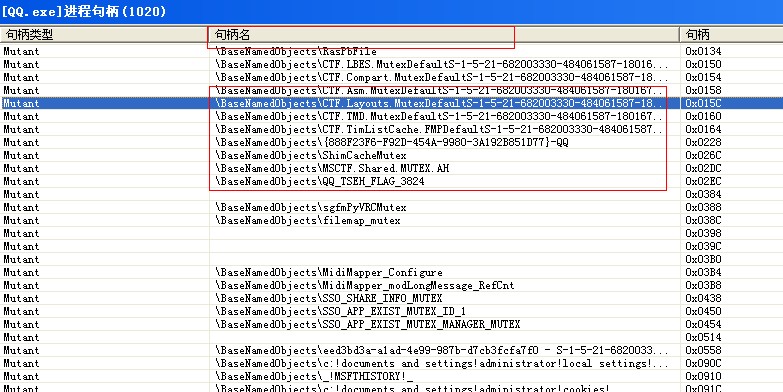Click handle value 0x0134
This screenshot has width=783, height=392.
(703, 51)
